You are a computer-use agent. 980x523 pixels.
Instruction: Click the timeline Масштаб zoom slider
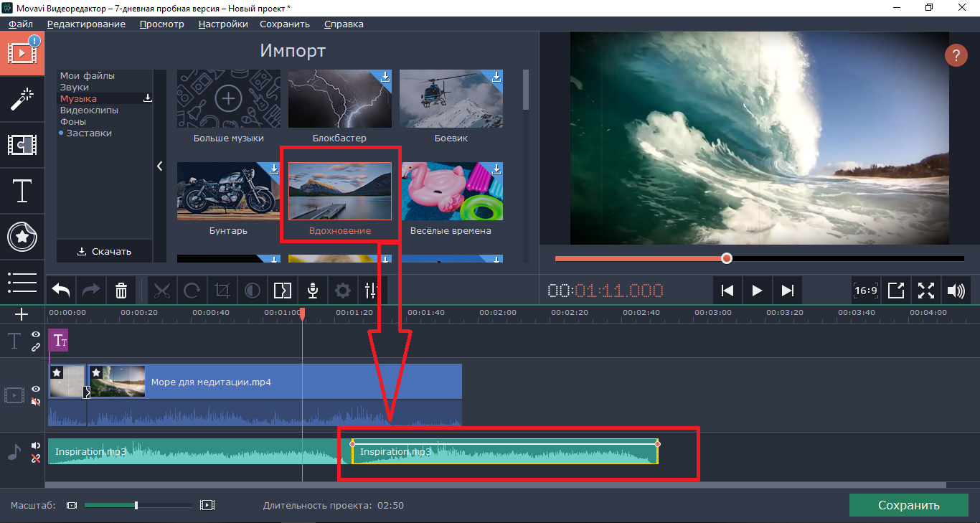[x=136, y=505]
